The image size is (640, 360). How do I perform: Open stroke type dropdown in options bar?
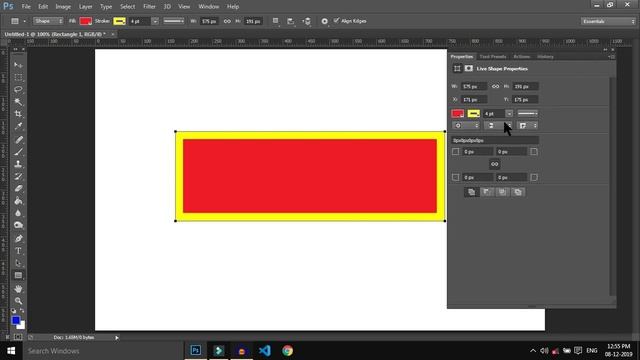[174, 21]
